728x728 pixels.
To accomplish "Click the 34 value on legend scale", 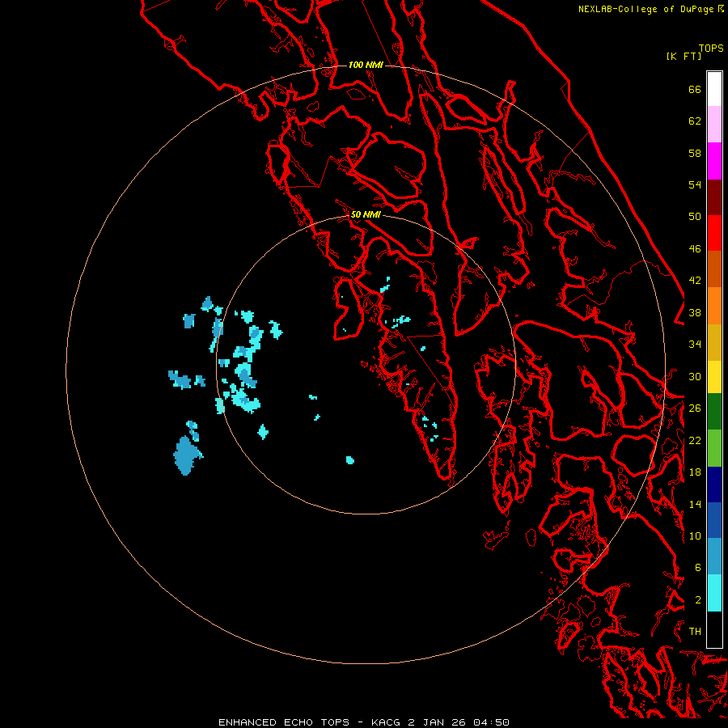I will [x=695, y=345].
